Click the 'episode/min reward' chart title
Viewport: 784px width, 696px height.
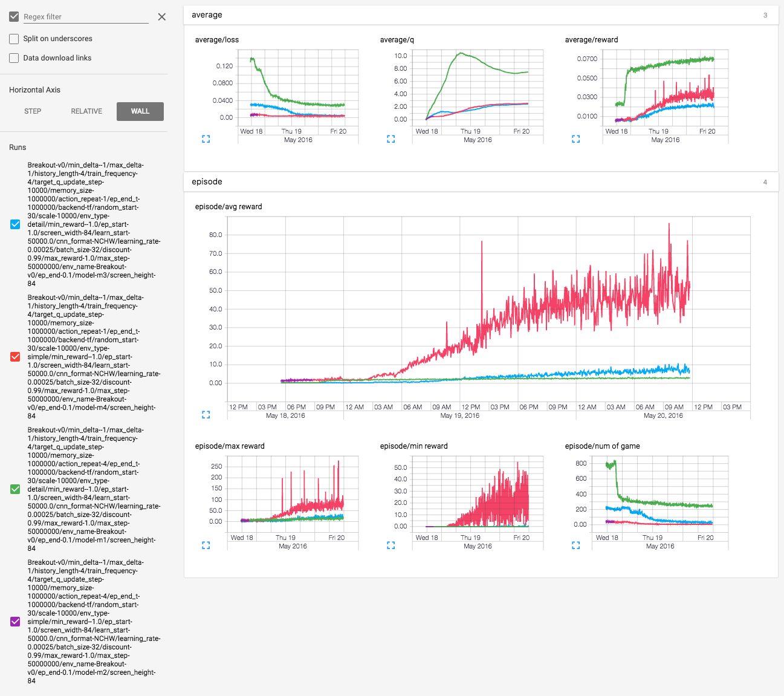[414, 446]
